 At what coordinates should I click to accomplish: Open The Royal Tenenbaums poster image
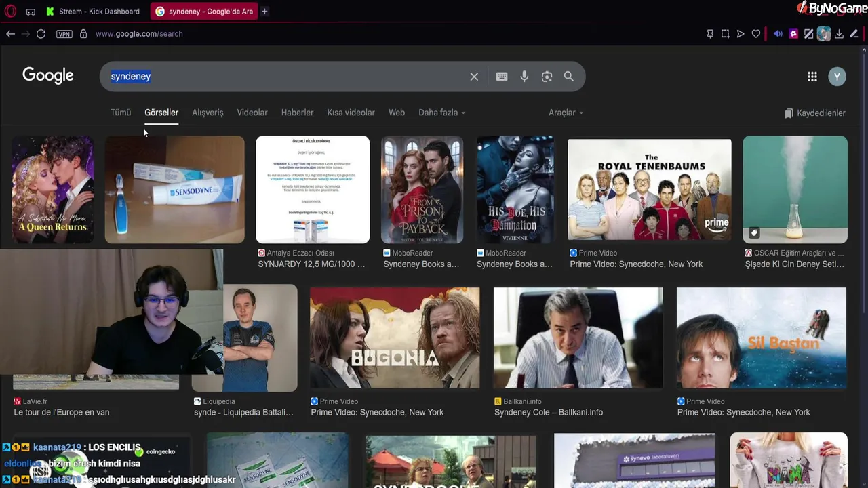[650, 190]
